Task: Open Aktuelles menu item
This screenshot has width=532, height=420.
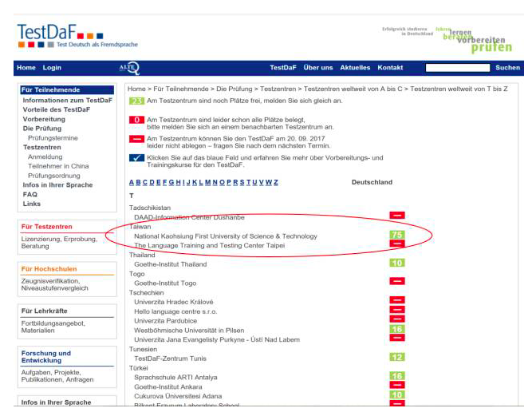Action: (355, 68)
